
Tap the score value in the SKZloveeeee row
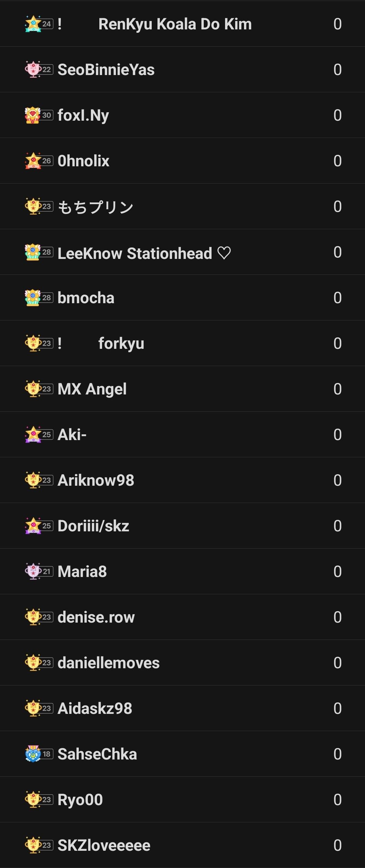pos(337,845)
